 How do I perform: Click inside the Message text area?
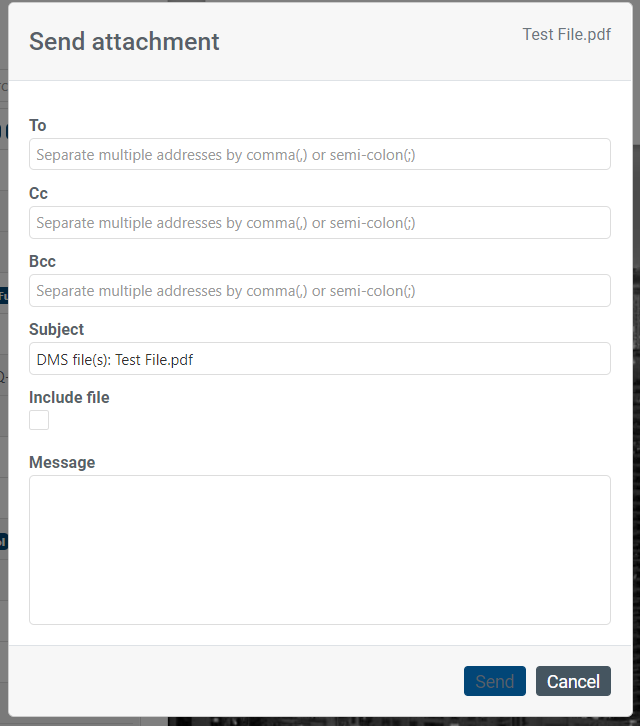pyautogui.click(x=319, y=549)
